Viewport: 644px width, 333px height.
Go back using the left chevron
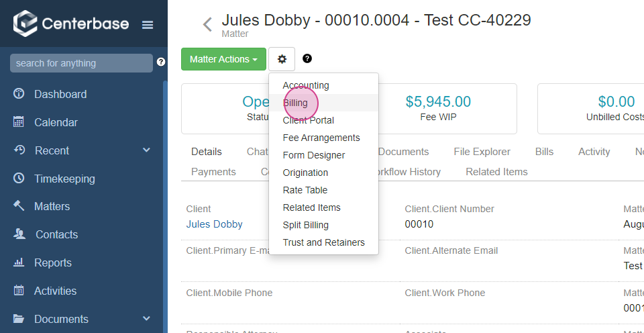point(207,24)
